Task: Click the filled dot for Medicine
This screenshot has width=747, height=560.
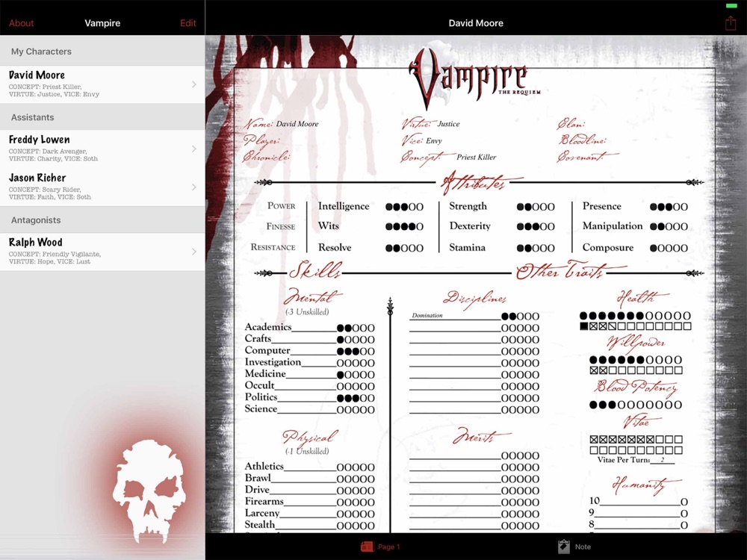Action: [x=340, y=375]
